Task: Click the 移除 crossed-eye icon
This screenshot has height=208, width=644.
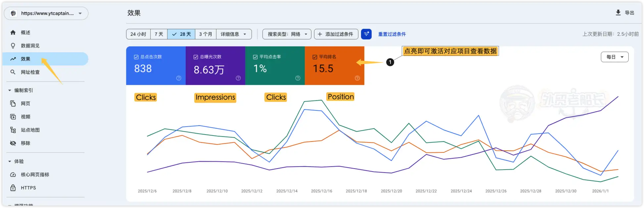Action: [13, 143]
